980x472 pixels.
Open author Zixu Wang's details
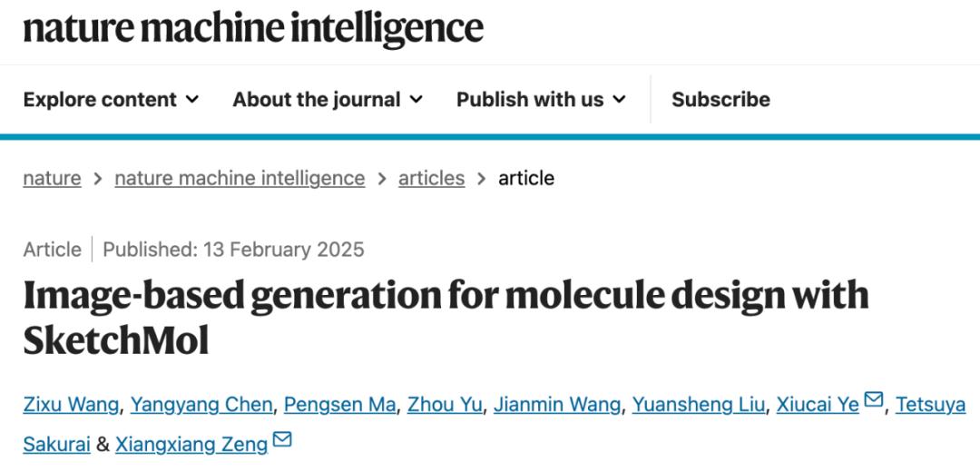pos(71,404)
